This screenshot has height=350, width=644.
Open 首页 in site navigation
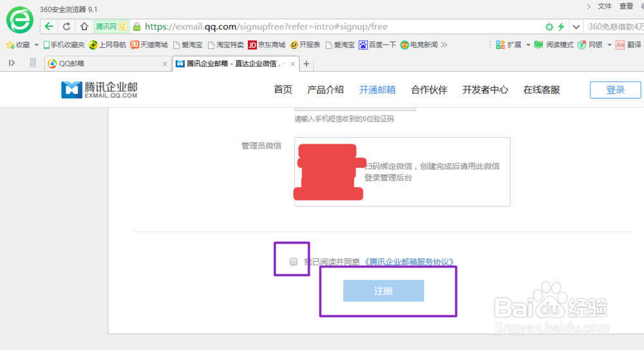point(283,90)
